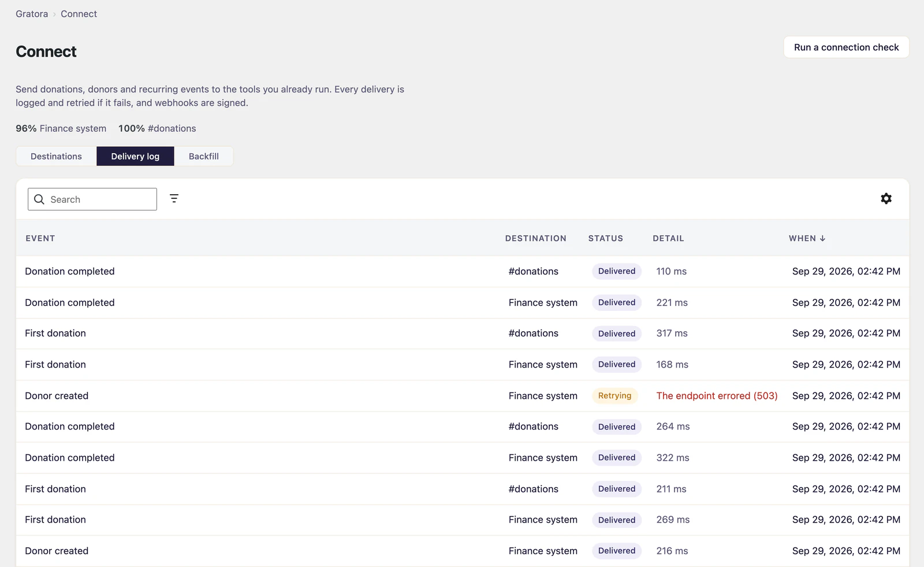Click the 264 ms detail cell
The height and width of the screenshot is (567, 924).
pyautogui.click(x=673, y=427)
